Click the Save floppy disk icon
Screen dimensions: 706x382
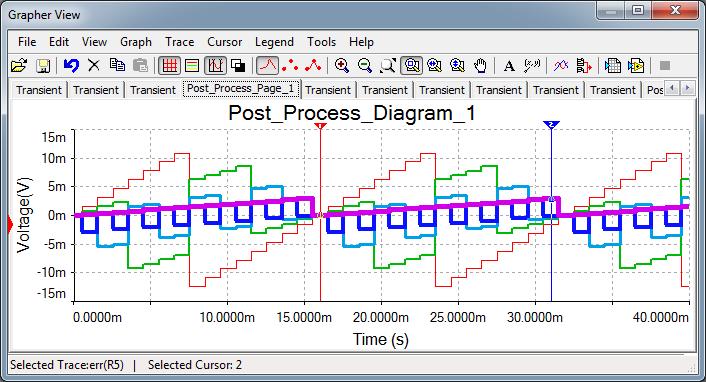click(43, 66)
